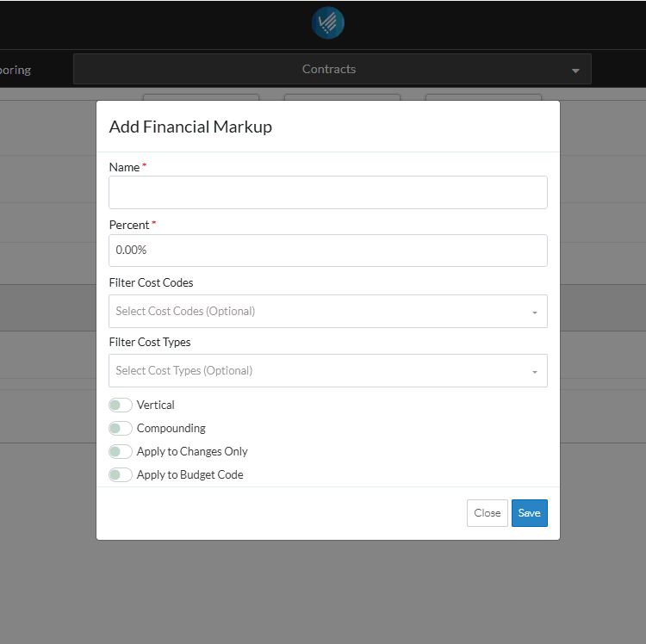Click the app logo icon in header
The height and width of the screenshot is (644, 646).
[328, 23]
